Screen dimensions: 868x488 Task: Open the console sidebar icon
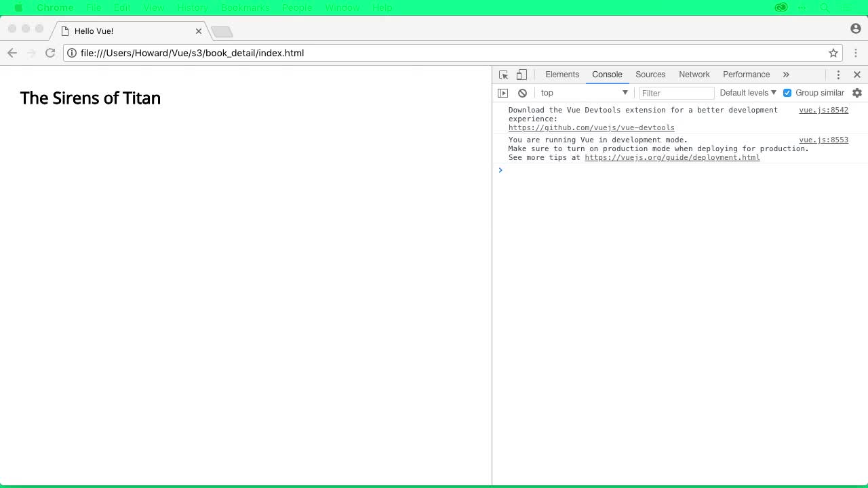[x=502, y=93]
